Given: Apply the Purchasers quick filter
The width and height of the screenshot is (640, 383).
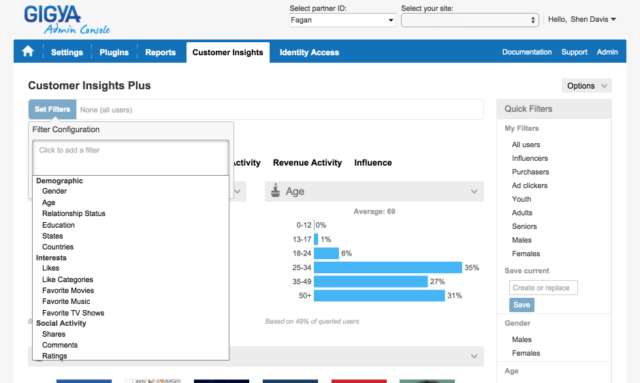Looking at the screenshot, I should pyautogui.click(x=530, y=172).
